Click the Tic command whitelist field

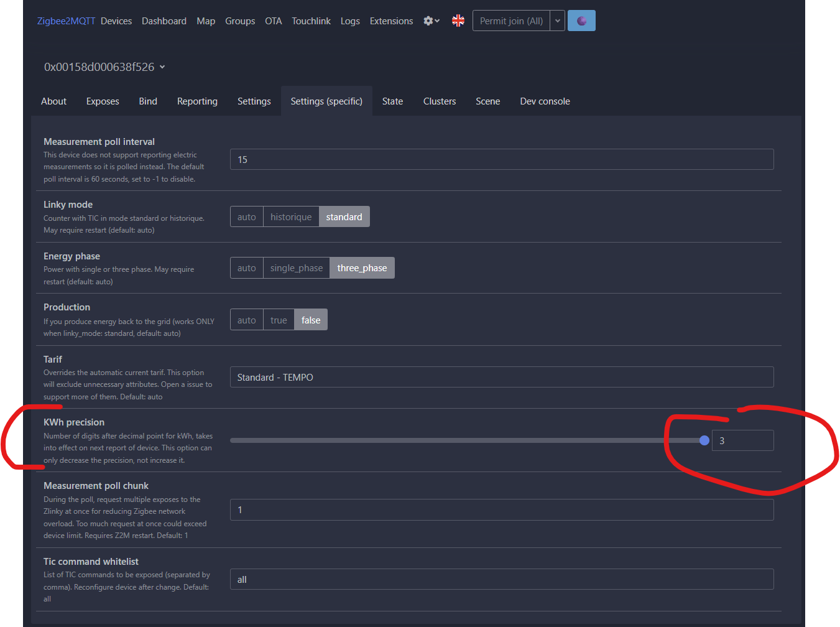(x=501, y=580)
